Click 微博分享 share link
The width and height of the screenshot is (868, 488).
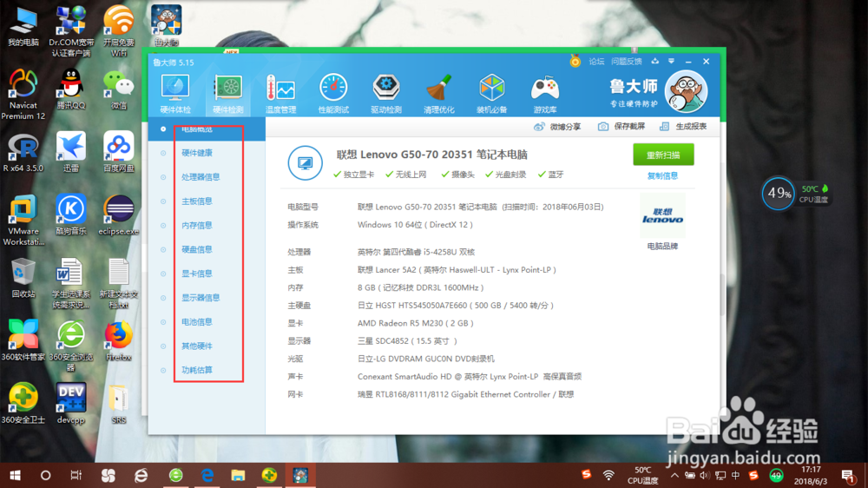[x=557, y=127]
